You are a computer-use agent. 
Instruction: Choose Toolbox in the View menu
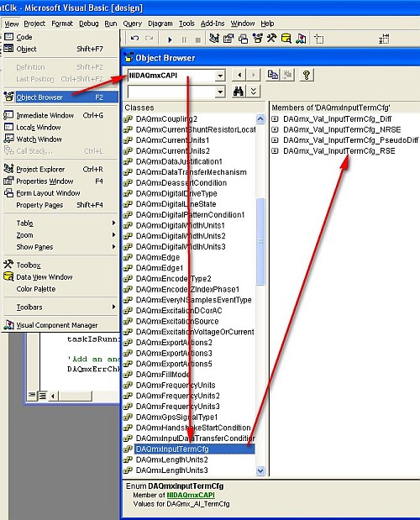tap(60, 265)
